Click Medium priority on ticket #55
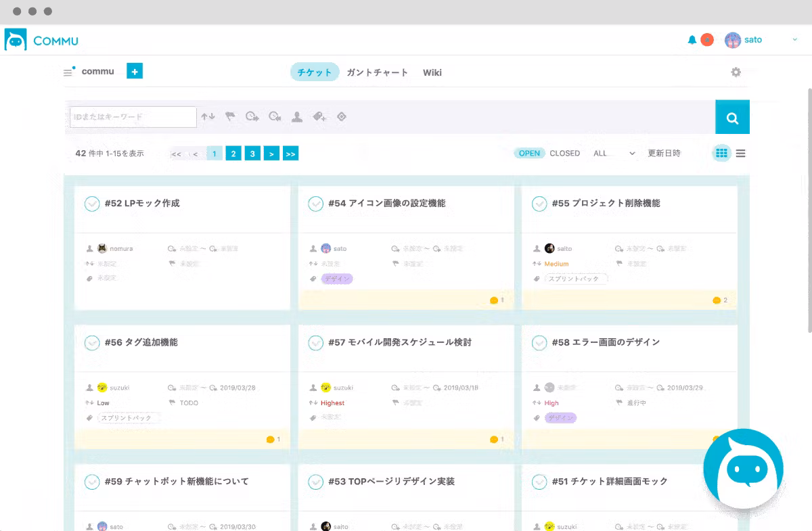The image size is (812, 531). [x=556, y=264]
